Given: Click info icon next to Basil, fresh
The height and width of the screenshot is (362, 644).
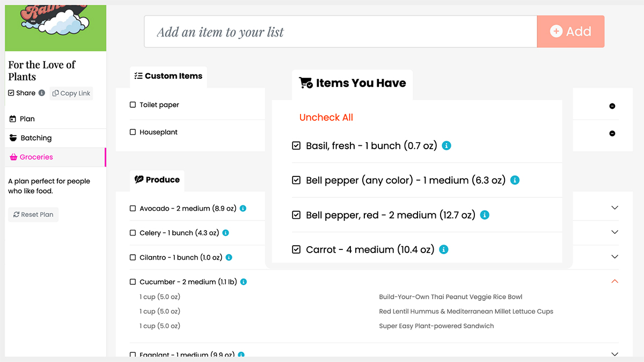Looking at the screenshot, I should (447, 146).
